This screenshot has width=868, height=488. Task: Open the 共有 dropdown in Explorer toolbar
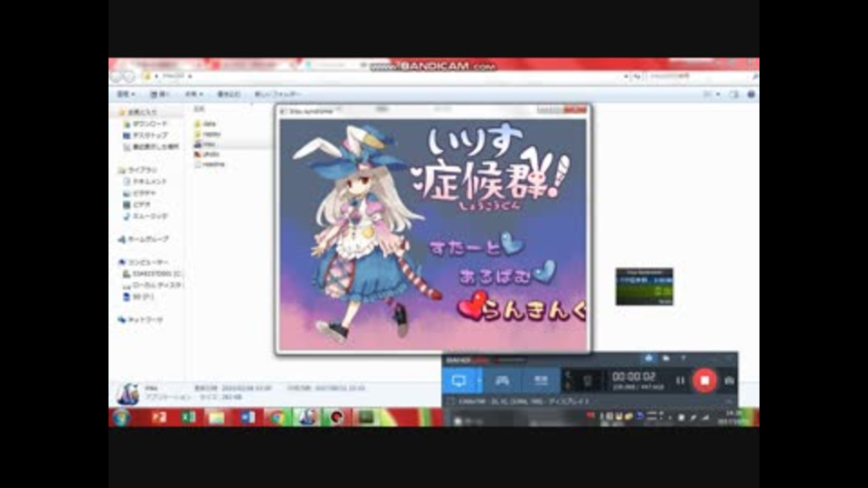click(193, 94)
